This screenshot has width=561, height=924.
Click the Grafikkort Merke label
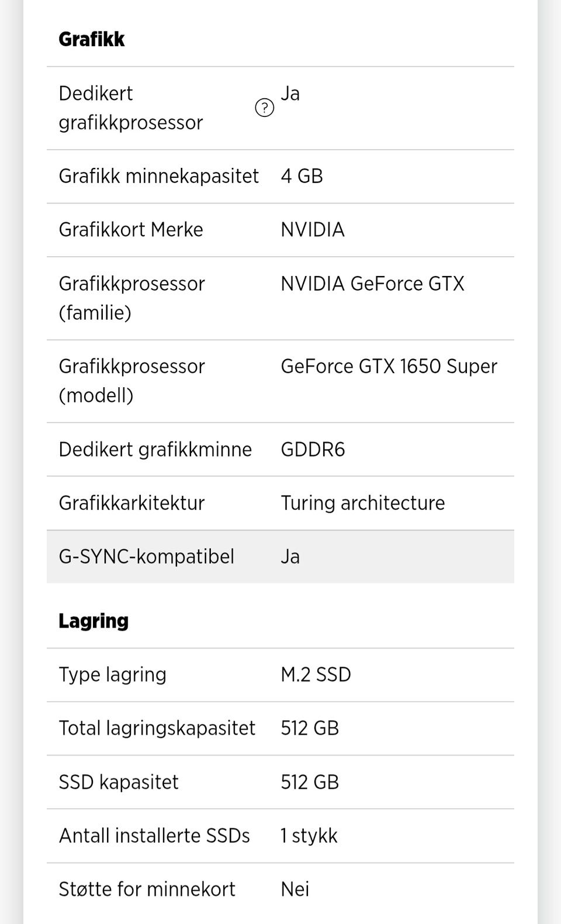(131, 229)
